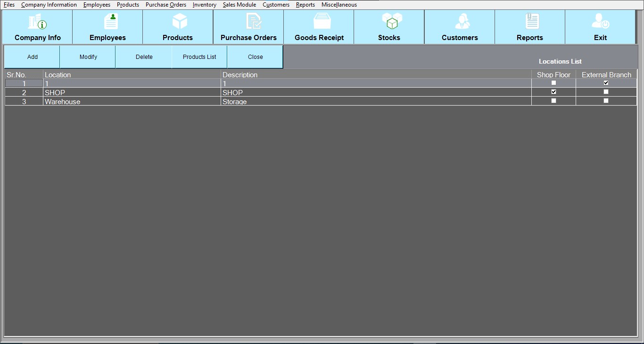Open the Sales Module menu
The width and height of the screenshot is (644, 344).
click(239, 5)
